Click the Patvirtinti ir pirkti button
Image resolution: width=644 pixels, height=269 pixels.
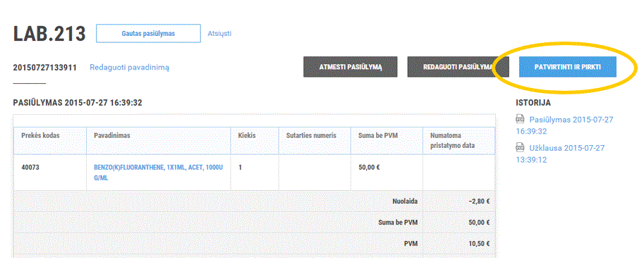click(568, 67)
